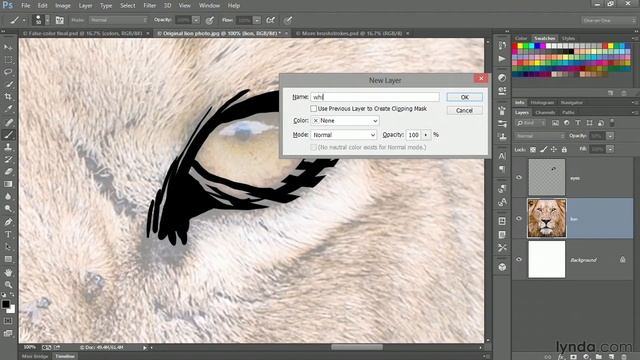Select the Path Selection tool
Viewport: 640px width, 360px height.
point(8,247)
